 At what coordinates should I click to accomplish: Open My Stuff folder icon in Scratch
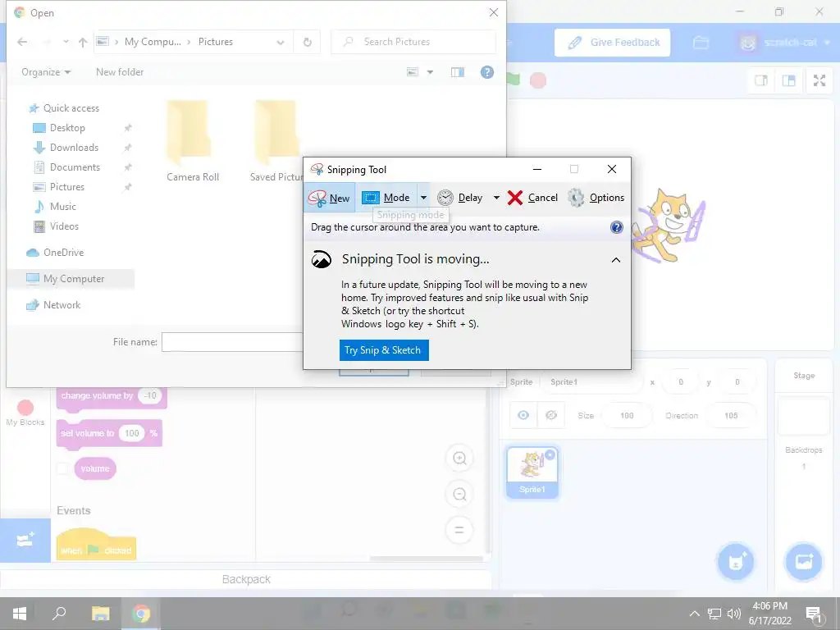701,43
